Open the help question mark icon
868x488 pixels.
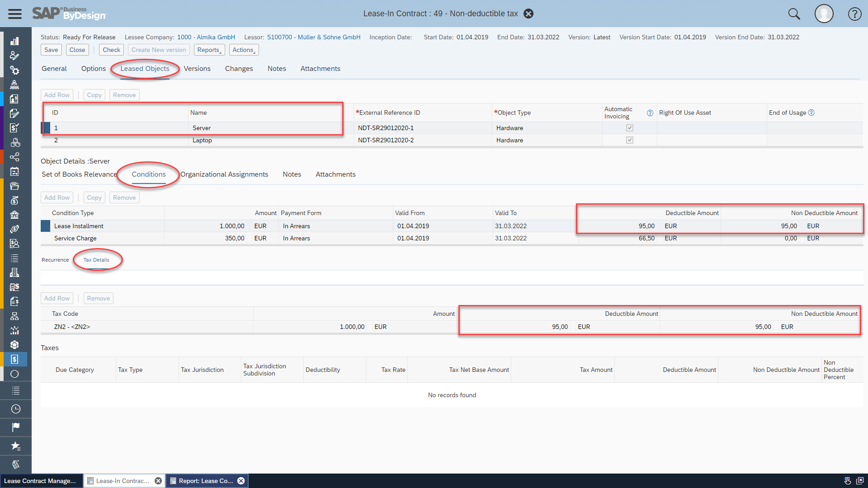point(854,14)
